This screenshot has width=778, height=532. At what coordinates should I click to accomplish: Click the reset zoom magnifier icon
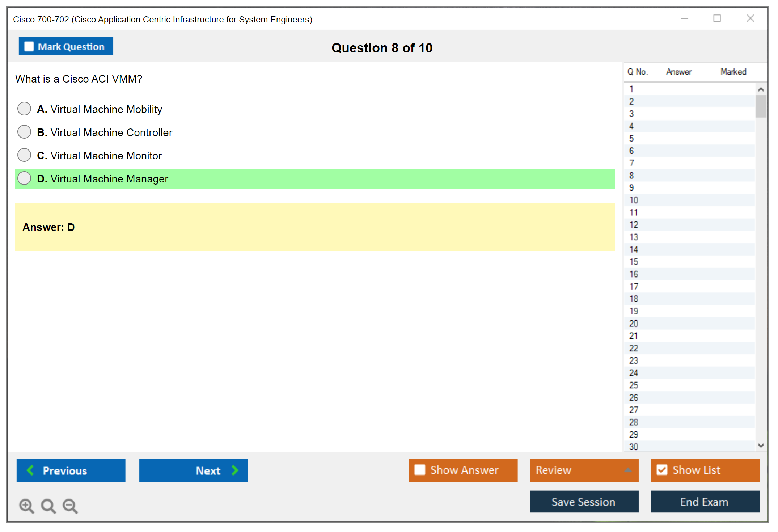click(48, 506)
